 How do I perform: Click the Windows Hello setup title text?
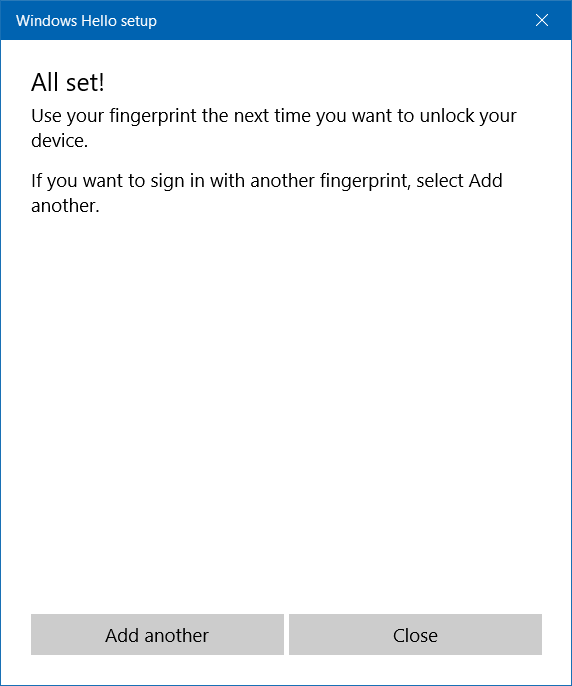click(86, 21)
